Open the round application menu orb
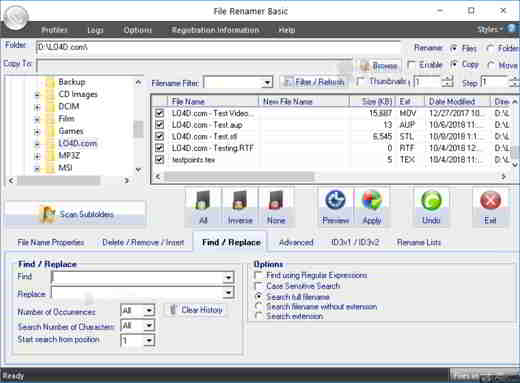This screenshot has width=520, height=383. point(16,17)
